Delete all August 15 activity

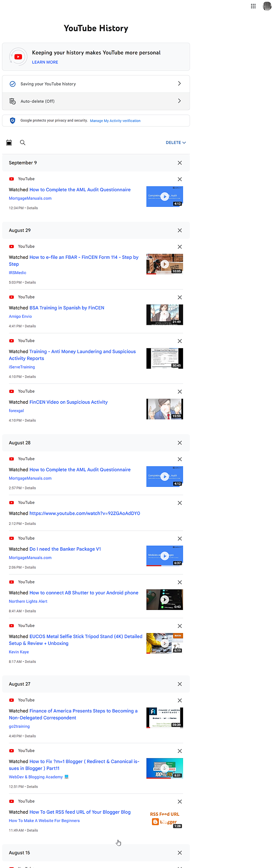pyautogui.click(x=180, y=853)
